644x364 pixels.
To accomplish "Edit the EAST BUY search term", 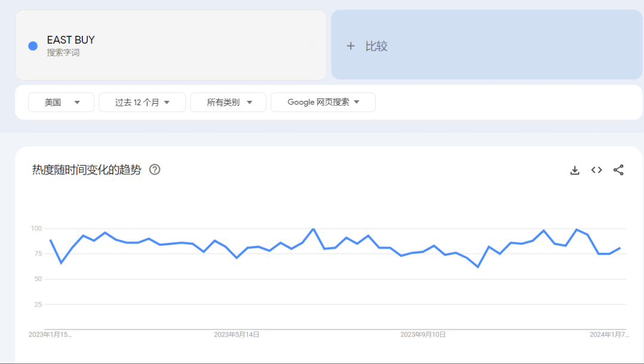I will (71, 40).
